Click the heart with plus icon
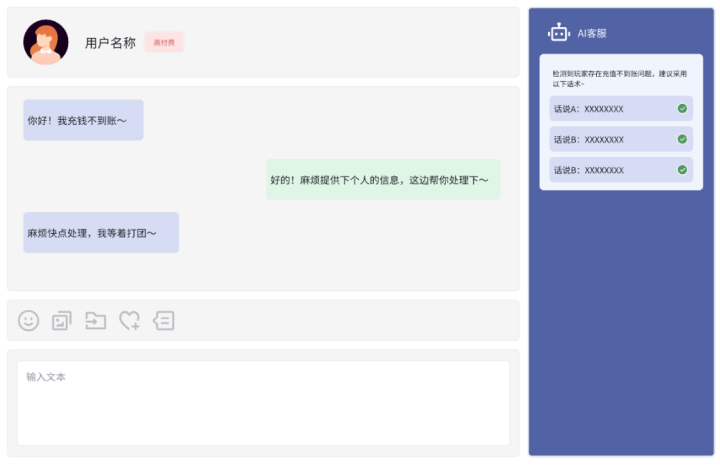720x465 pixels. click(x=129, y=320)
